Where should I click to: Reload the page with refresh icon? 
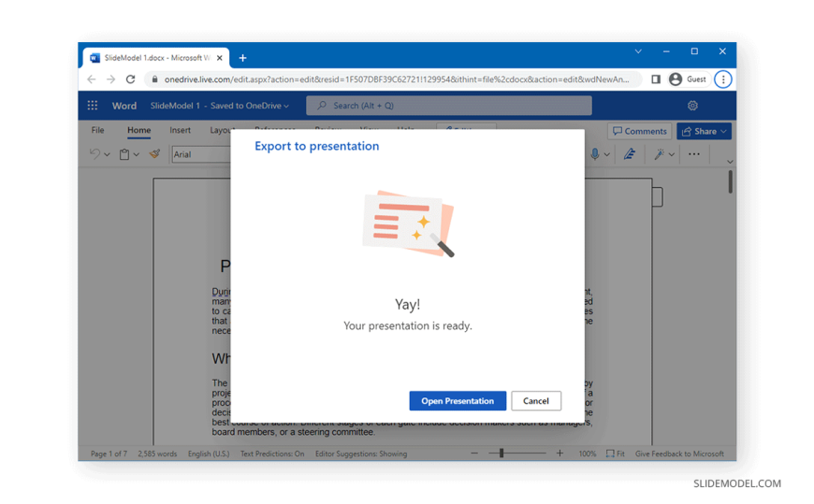pyautogui.click(x=130, y=79)
